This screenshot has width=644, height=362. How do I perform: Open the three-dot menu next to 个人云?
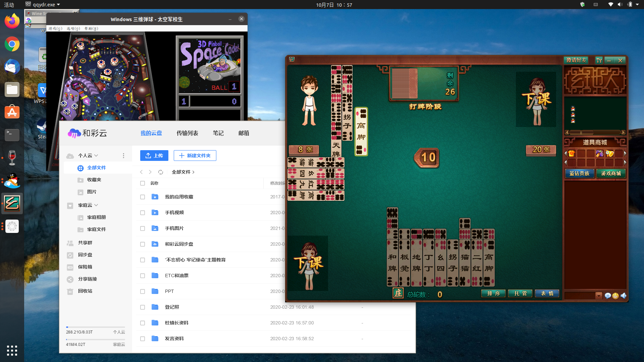123,156
